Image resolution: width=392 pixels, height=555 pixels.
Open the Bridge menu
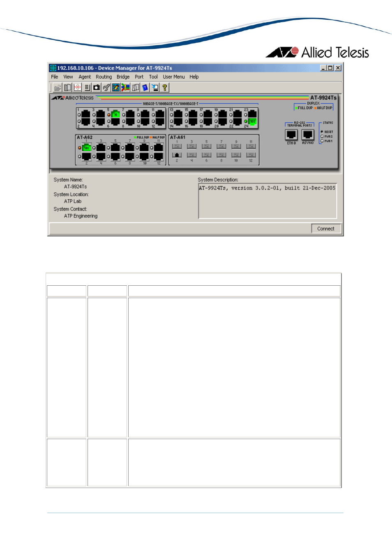123,77
